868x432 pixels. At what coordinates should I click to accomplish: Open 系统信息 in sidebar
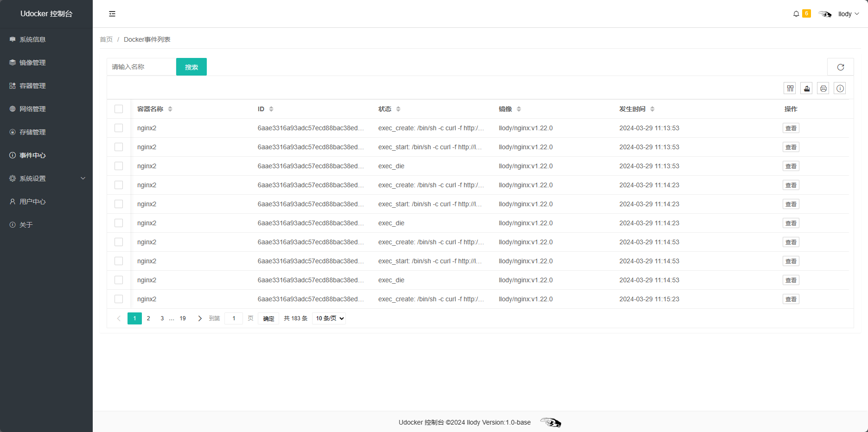click(46, 39)
